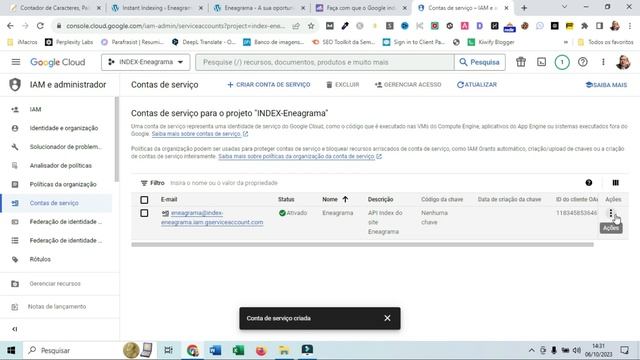Open Perplexity Labs bookmark
The width and height of the screenshot is (640, 360).
coord(69,42)
